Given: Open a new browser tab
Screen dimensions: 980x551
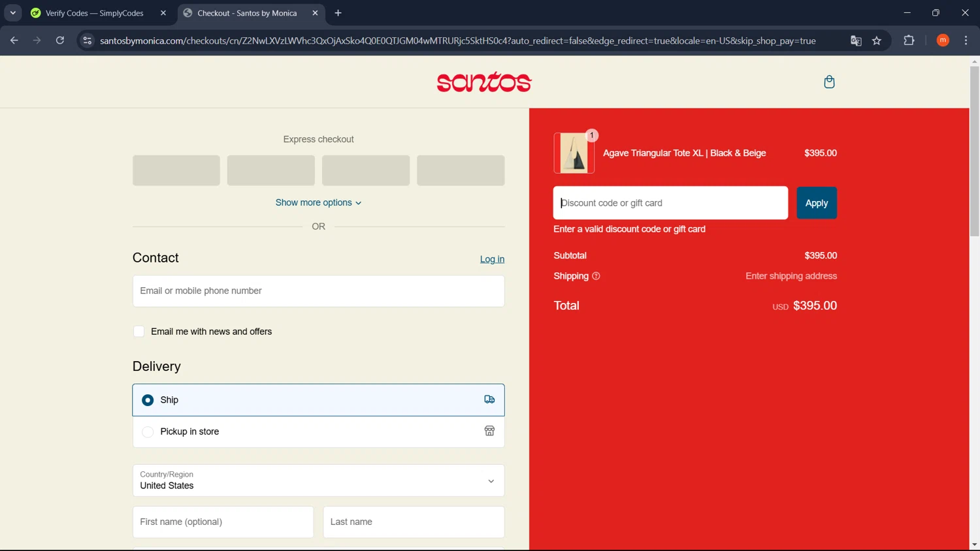Looking at the screenshot, I should point(338,13).
